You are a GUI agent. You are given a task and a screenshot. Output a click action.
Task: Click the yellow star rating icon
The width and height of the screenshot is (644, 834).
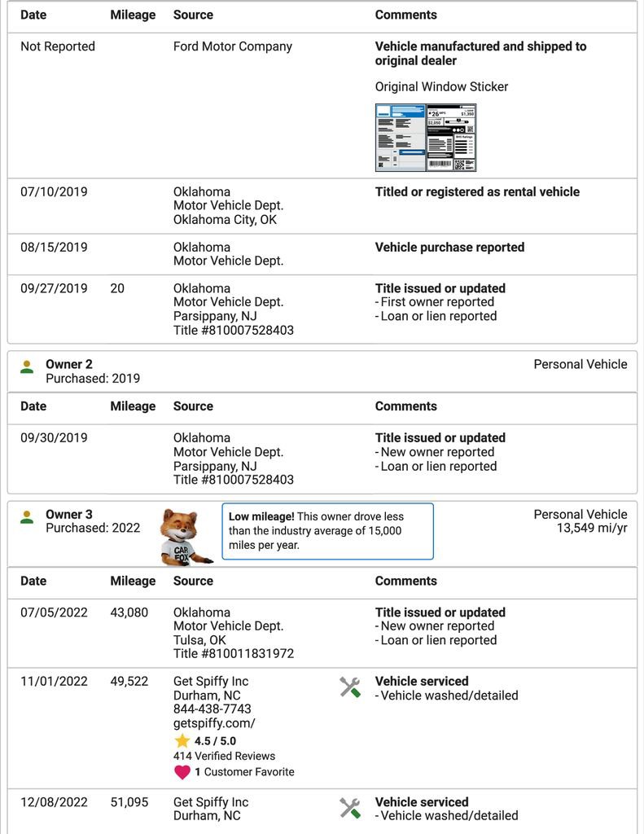click(182, 740)
